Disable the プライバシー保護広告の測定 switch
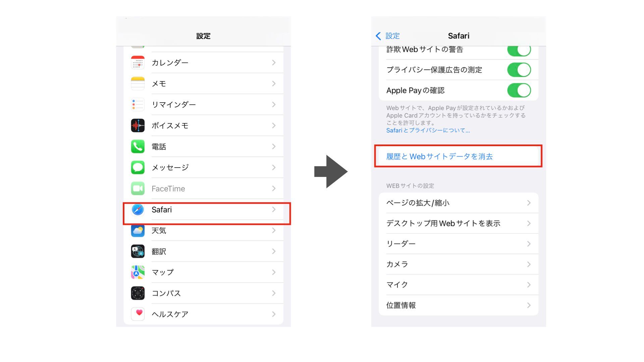Screen dimensions: 644x362 pyautogui.click(x=519, y=70)
